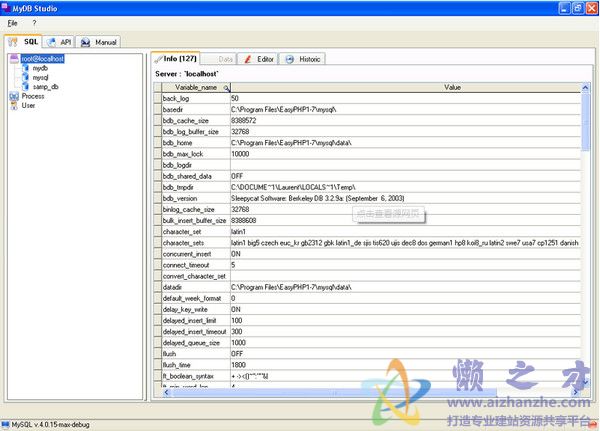This screenshot has width=600, height=431.
Task: Select the convert_character_set variable cell
Action: tap(196, 276)
